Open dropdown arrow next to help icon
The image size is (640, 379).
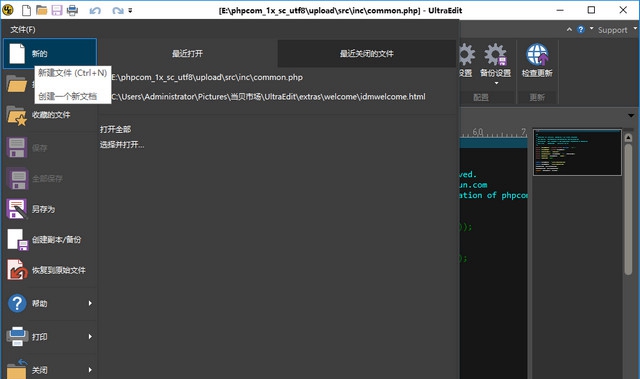click(x=591, y=29)
